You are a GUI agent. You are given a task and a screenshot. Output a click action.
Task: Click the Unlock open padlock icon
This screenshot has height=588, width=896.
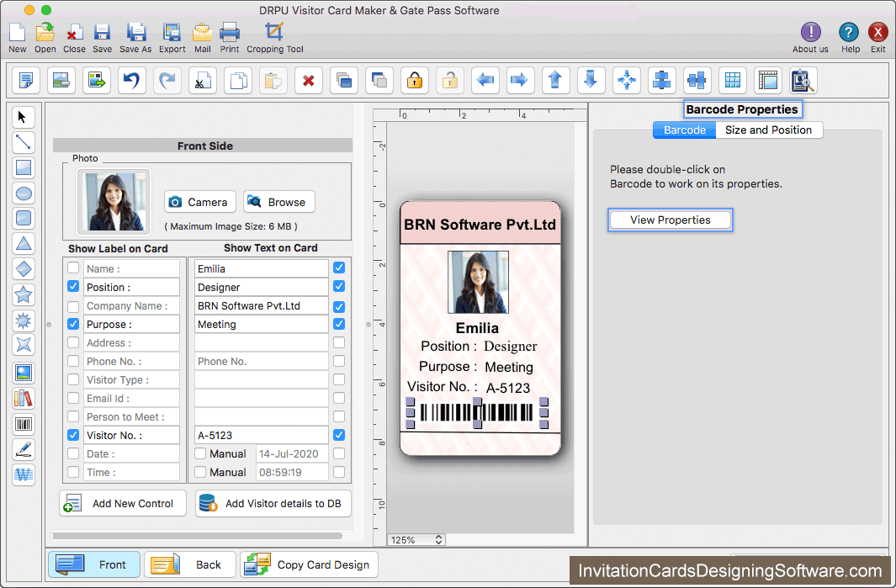pos(450,81)
